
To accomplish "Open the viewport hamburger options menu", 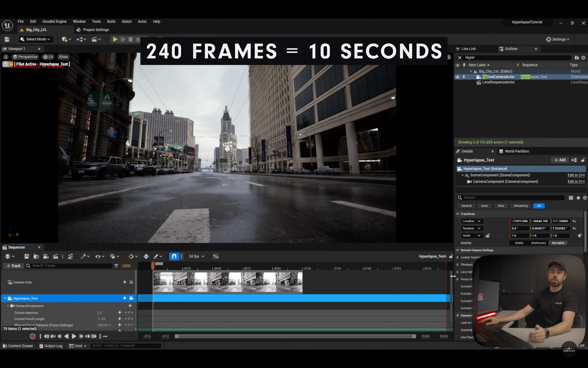I will [x=6, y=57].
